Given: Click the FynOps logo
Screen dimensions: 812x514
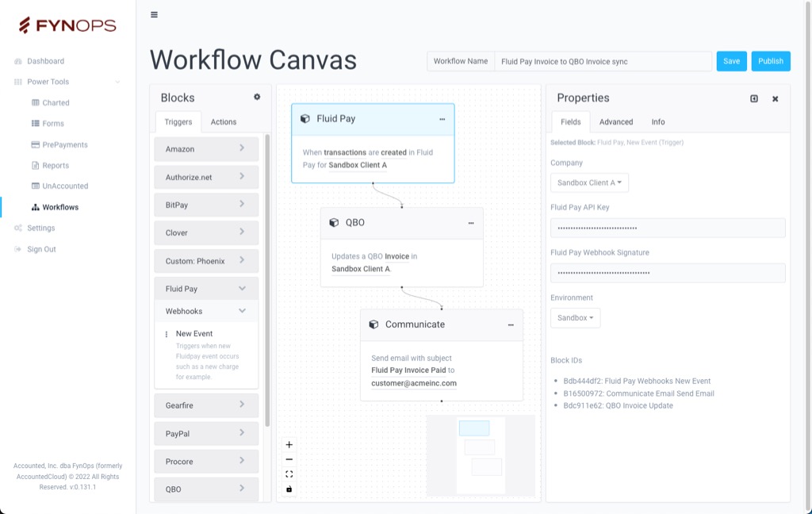Looking at the screenshot, I should coord(67,25).
